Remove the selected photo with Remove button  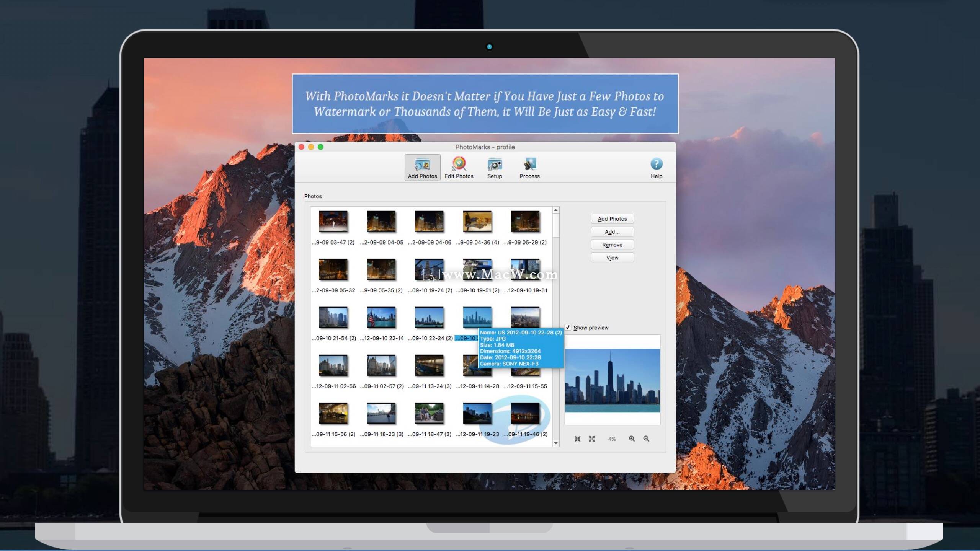click(x=612, y=245)
